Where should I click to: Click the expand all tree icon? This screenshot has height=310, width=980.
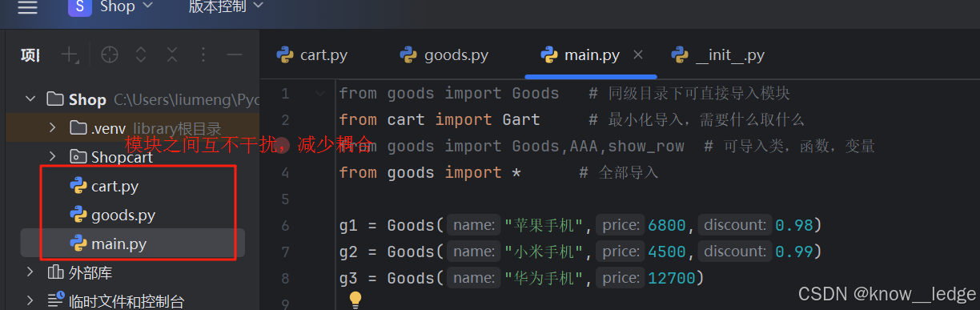pyautogui.click(x=141, y=54)
